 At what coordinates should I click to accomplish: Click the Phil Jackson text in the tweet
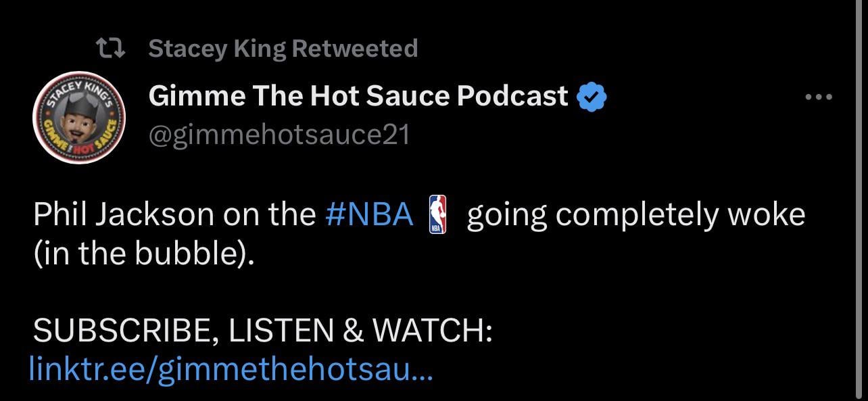(x=124, y=214)
